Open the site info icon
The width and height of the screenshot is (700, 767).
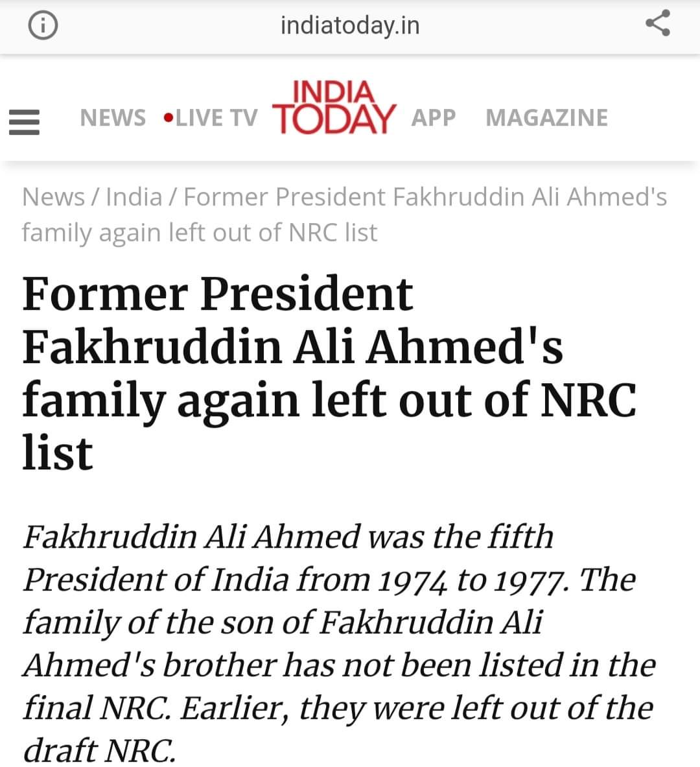click(x=43, y=25)
